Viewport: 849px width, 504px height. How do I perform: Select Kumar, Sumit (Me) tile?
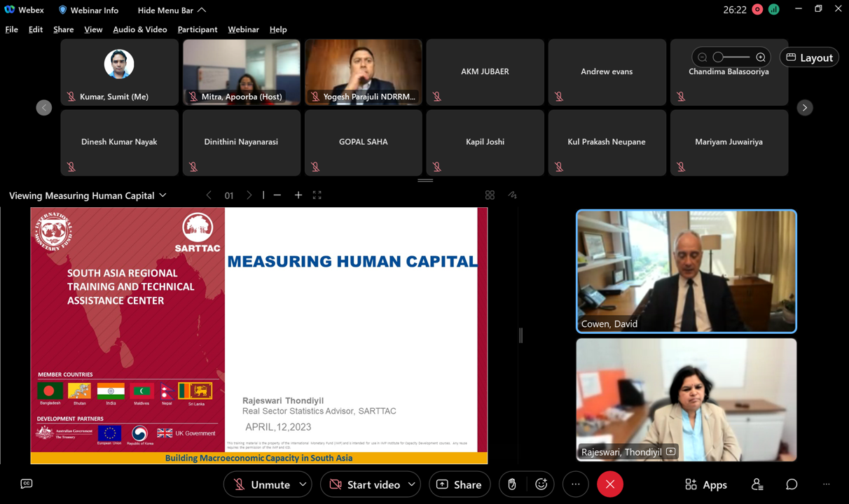tap(120, 72)
